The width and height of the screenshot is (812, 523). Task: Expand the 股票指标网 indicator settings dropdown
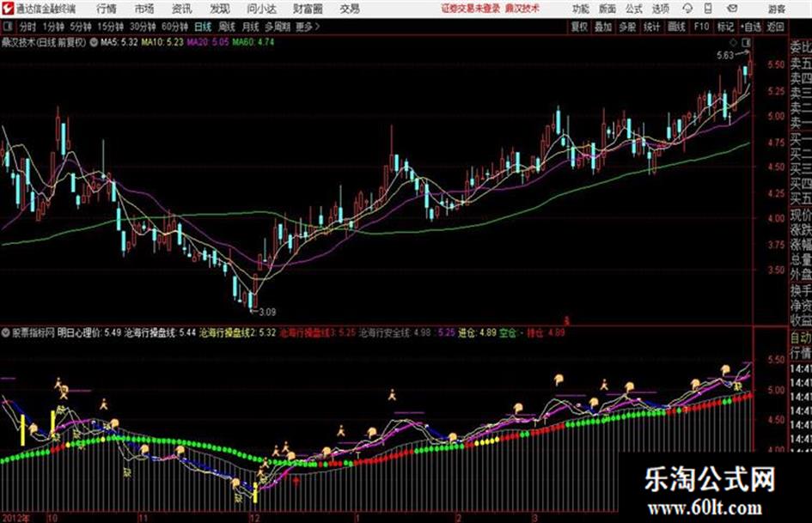(x=6, y=332)
